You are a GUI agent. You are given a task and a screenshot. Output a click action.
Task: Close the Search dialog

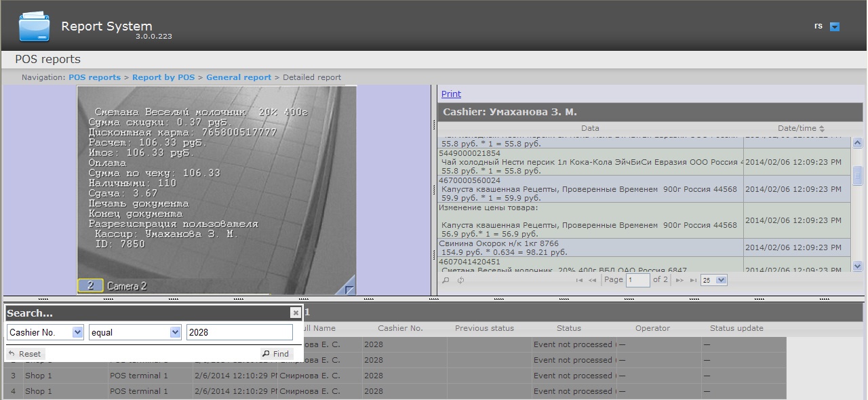coord(295,313)
